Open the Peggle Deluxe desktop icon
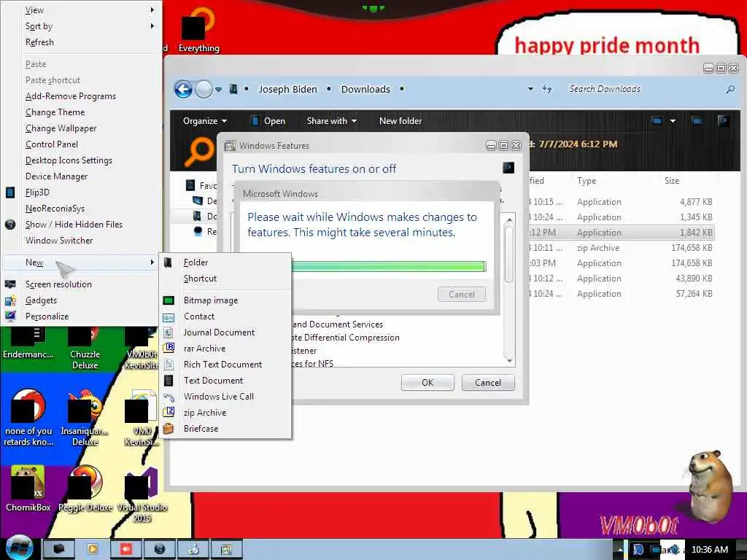This screenshot has height=560, width=747. point(85,488)
